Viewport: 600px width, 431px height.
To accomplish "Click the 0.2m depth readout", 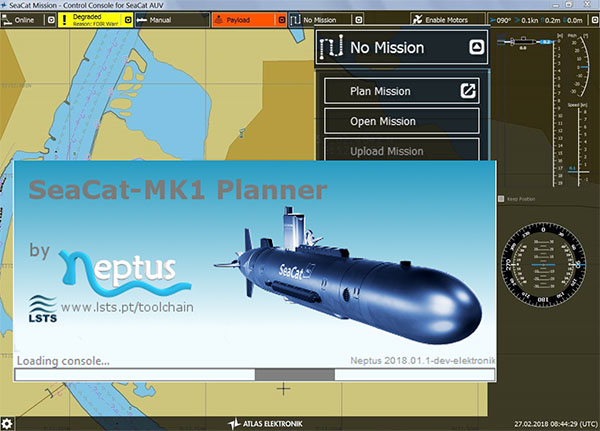I will pos(551,20).
